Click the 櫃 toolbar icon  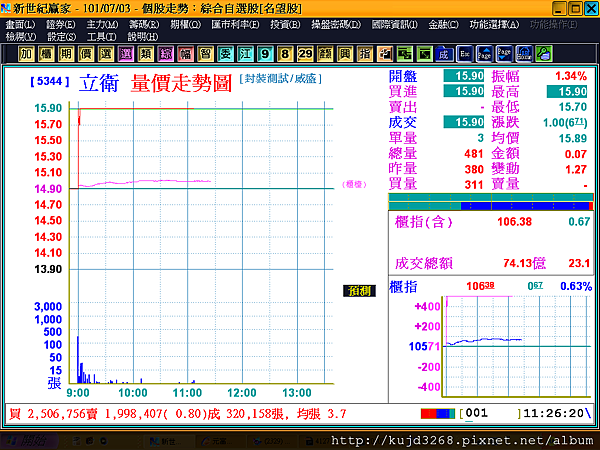(46, 54)
